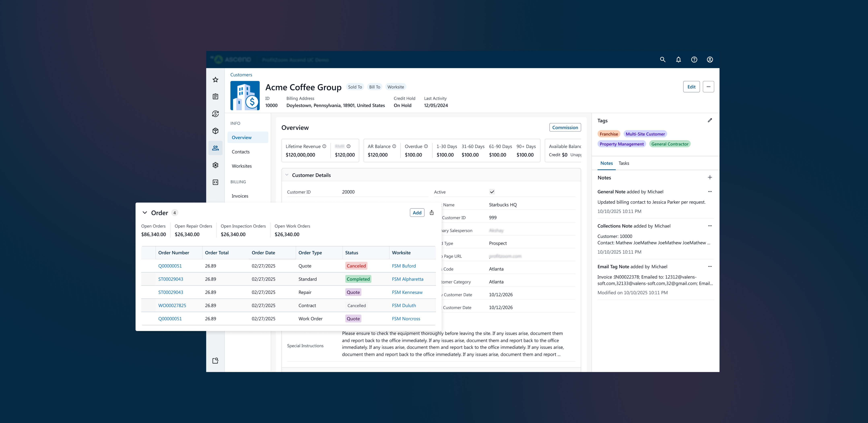
Task: Open ST00029043 in the Repair row
Action: click(171, 292)
